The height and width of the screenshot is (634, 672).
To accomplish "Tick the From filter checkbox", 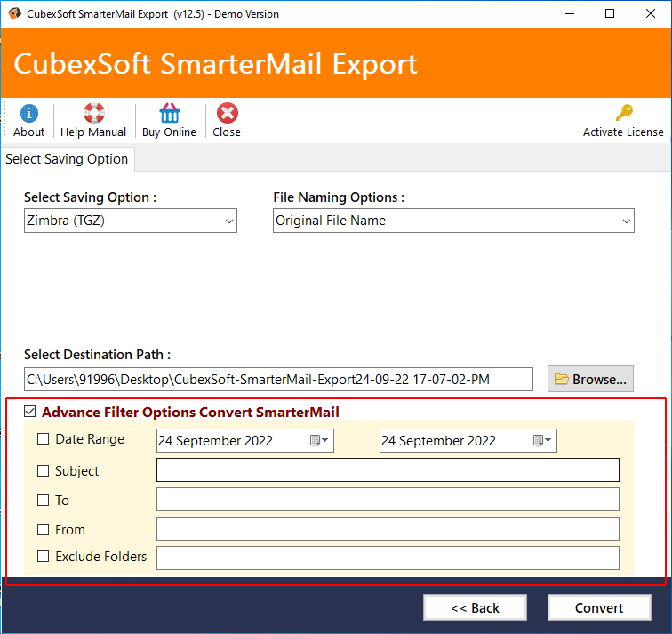I will click(43, 529).
